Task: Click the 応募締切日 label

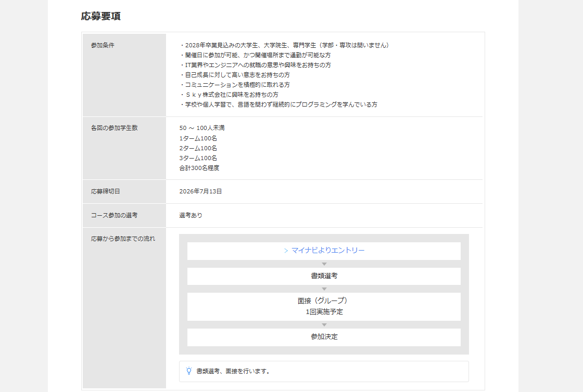Action: pyautogui.click(x=106, y=191)
